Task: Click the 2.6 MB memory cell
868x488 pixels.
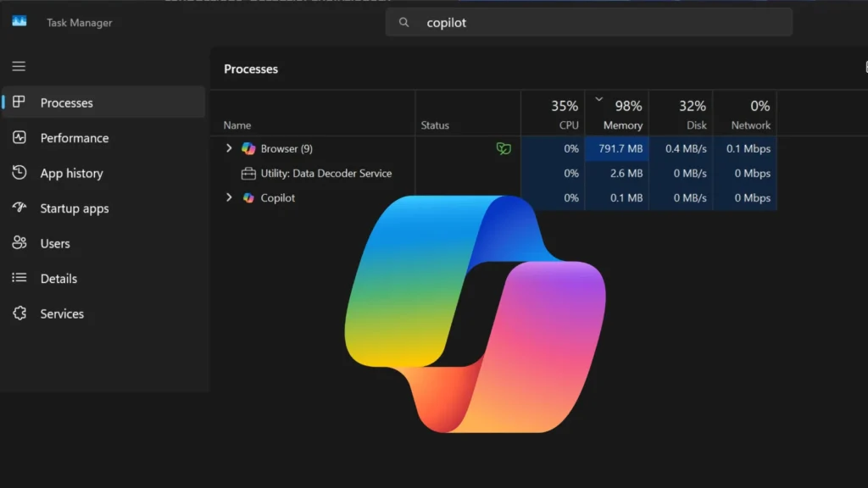Action: [617, 173]
